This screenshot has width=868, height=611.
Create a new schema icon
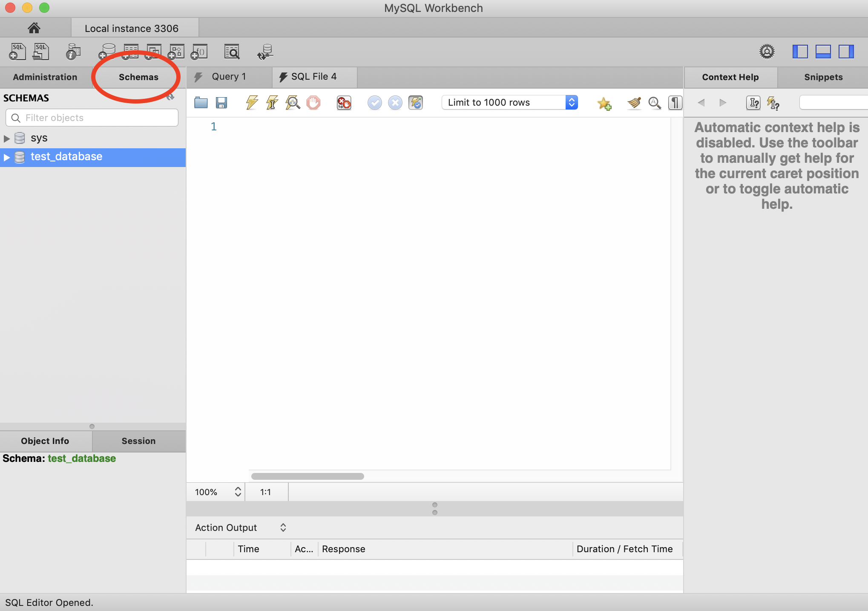(107, 52)
